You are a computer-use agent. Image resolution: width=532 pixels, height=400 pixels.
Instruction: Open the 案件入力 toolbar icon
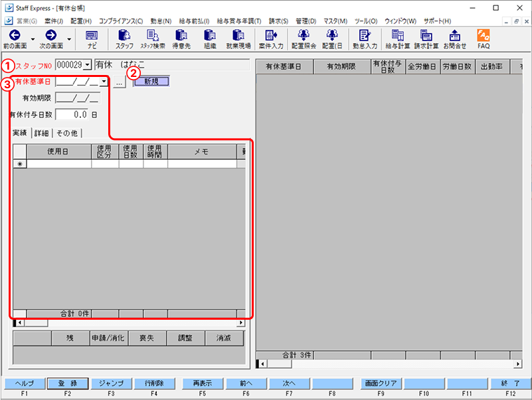click(x=271, y=39)
